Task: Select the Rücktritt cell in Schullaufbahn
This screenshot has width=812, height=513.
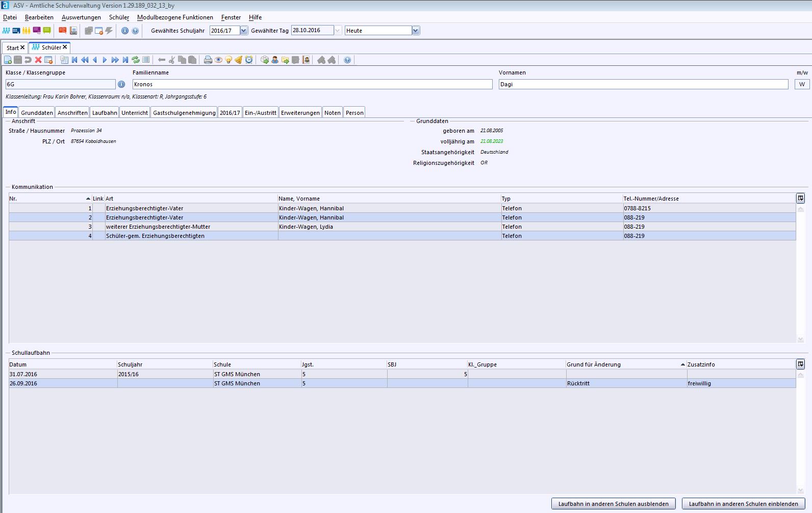Action: pyautogui.click(x=626, y=383)
